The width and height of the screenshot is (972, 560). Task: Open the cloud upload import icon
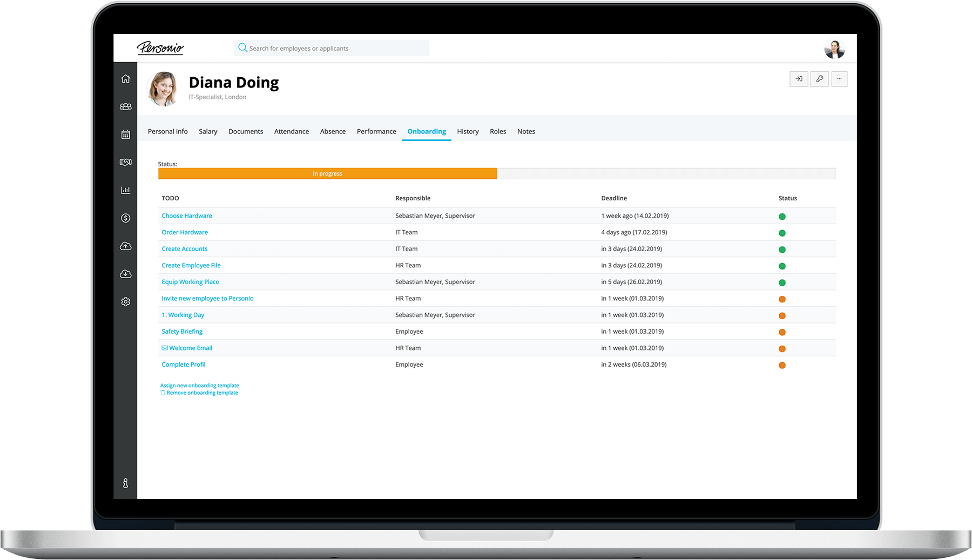[125, 246]
